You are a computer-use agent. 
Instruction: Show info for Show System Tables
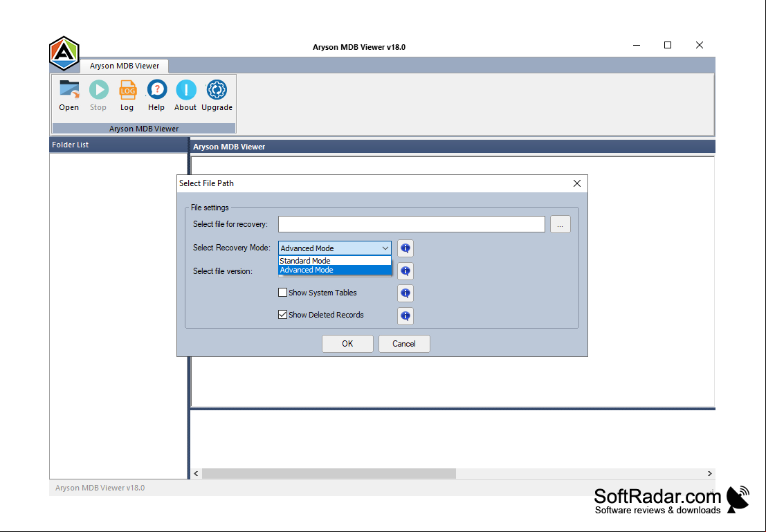405,293
